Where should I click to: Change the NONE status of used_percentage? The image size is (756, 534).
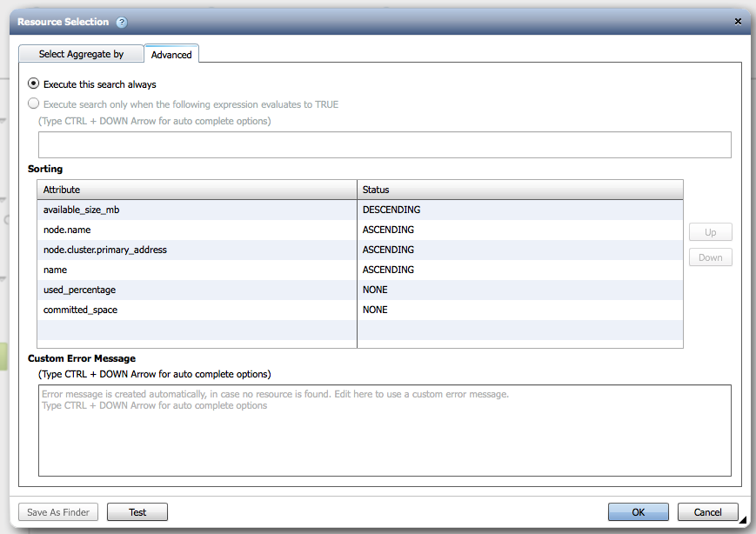[520, 290]
